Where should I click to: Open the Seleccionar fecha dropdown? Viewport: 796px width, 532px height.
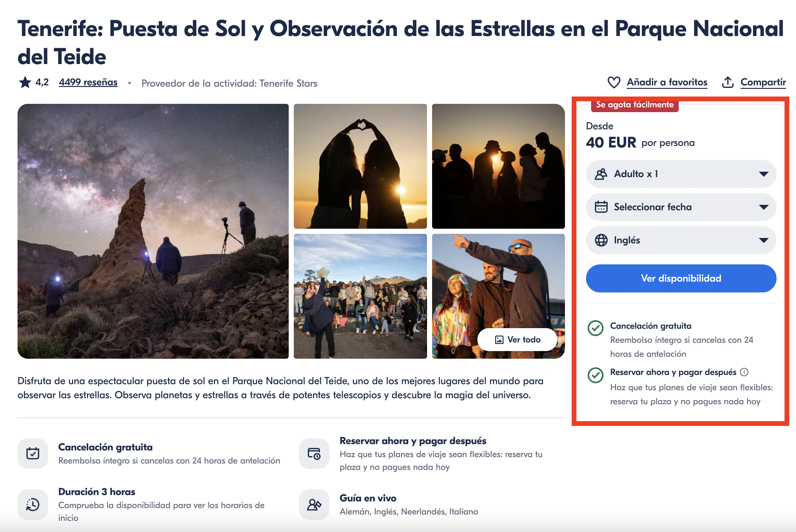[x=681, y=207]
